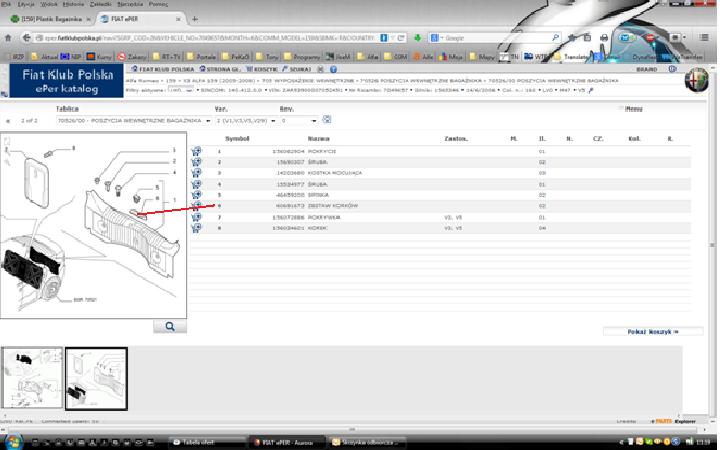Go to browser home page icon
Viewport: 720px width, 450px height.
coord(8,38)
